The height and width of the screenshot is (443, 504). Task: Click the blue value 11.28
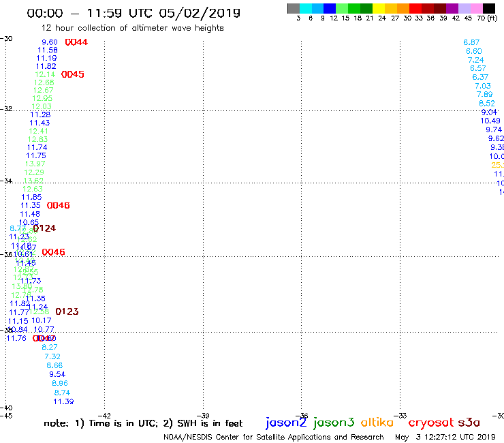point(40,114)
